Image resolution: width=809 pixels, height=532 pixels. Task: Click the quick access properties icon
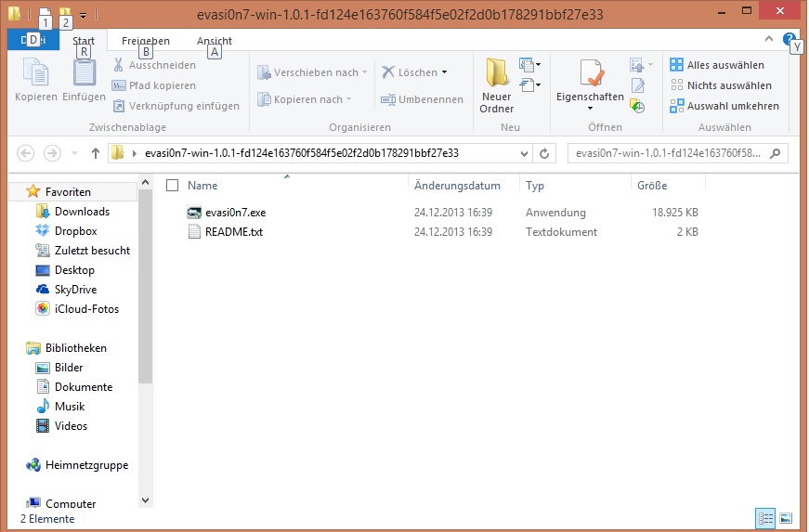click(45, 13)
